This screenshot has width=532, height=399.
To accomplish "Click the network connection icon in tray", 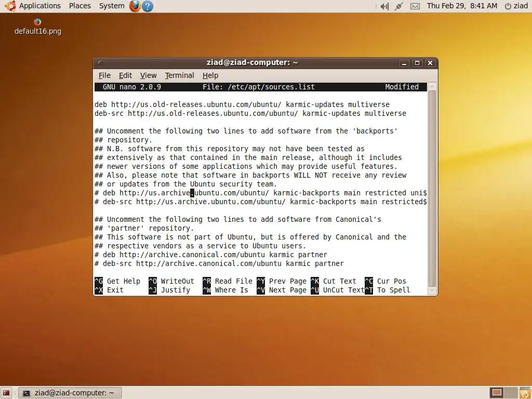I will click(x=398, y=6).
